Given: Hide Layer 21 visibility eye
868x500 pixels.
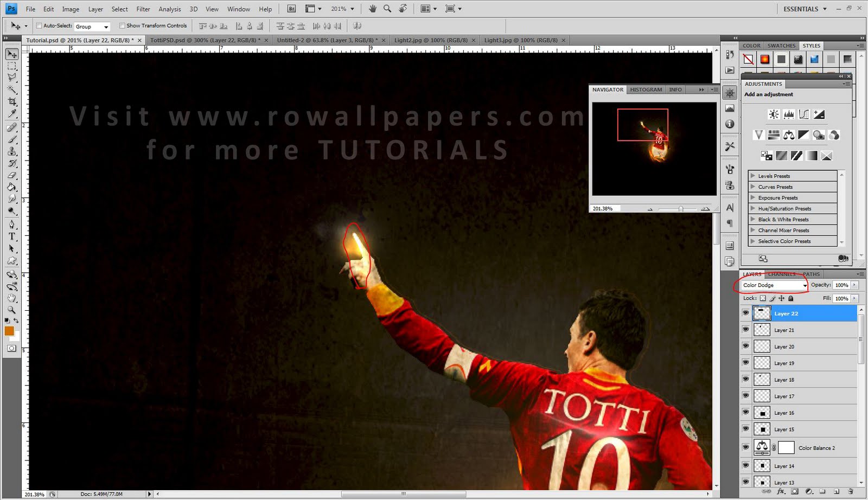Looking at the screenshot, I should pos(745,330).
